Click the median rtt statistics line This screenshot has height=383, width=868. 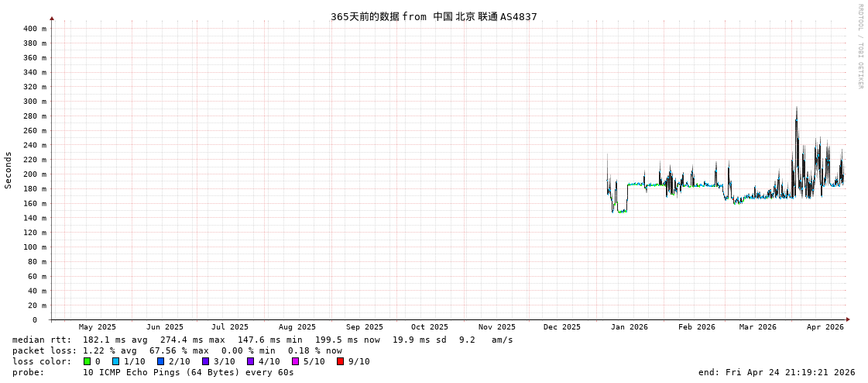pos(262,340)
